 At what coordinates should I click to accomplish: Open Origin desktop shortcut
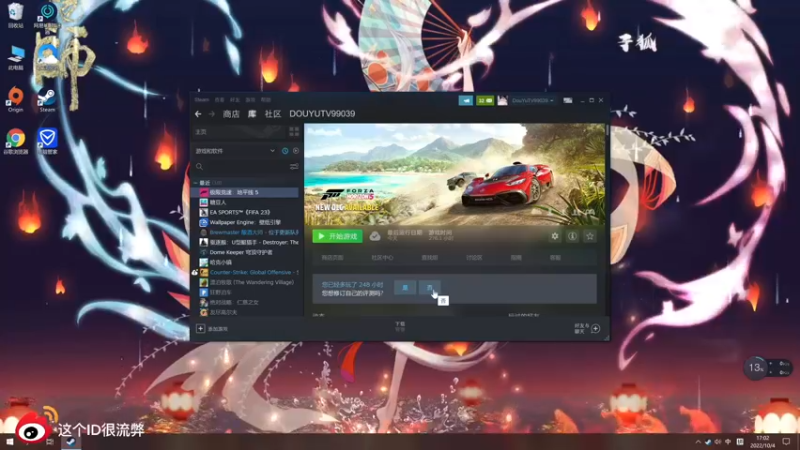15,99
